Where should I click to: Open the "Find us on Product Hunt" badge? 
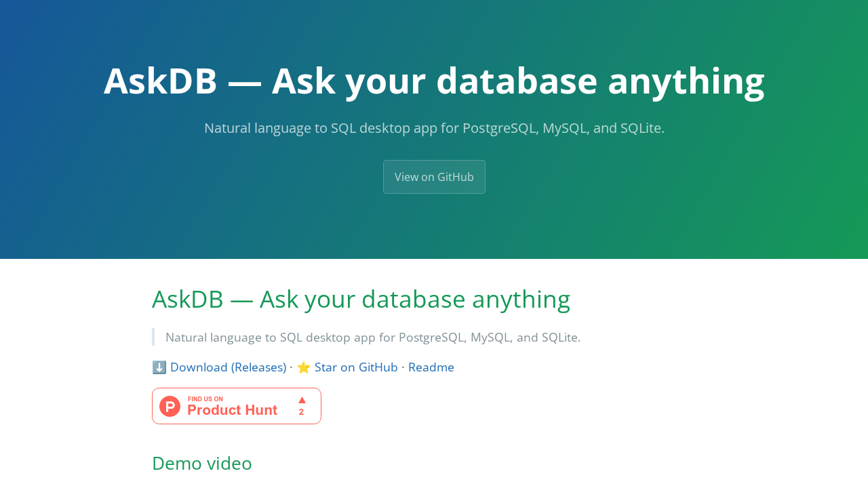(236, 405)
